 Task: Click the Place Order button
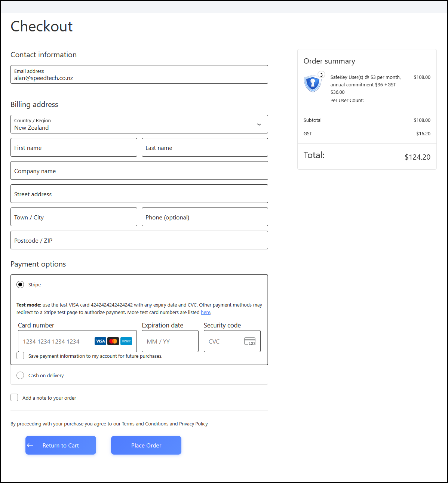click(x=146, y=445)
